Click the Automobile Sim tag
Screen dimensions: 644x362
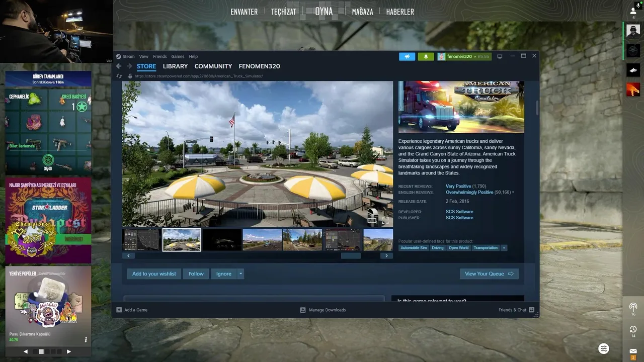[414, 248]
